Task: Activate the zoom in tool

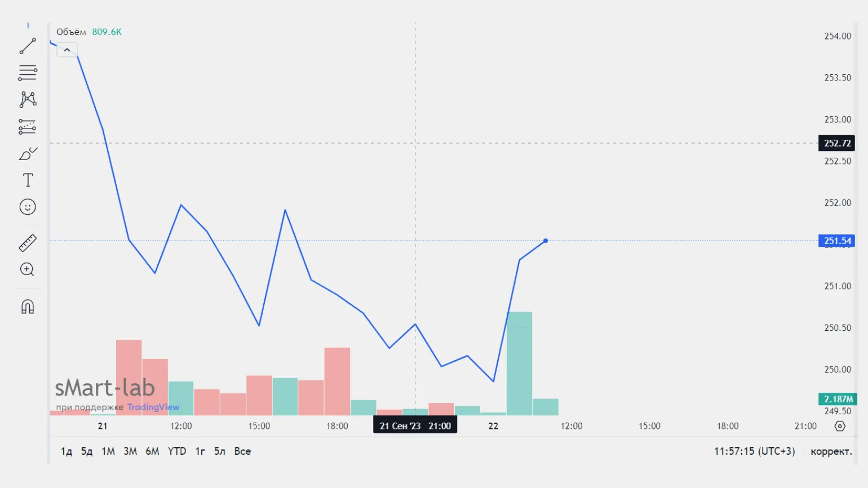Action: click(x=28, y=269)
